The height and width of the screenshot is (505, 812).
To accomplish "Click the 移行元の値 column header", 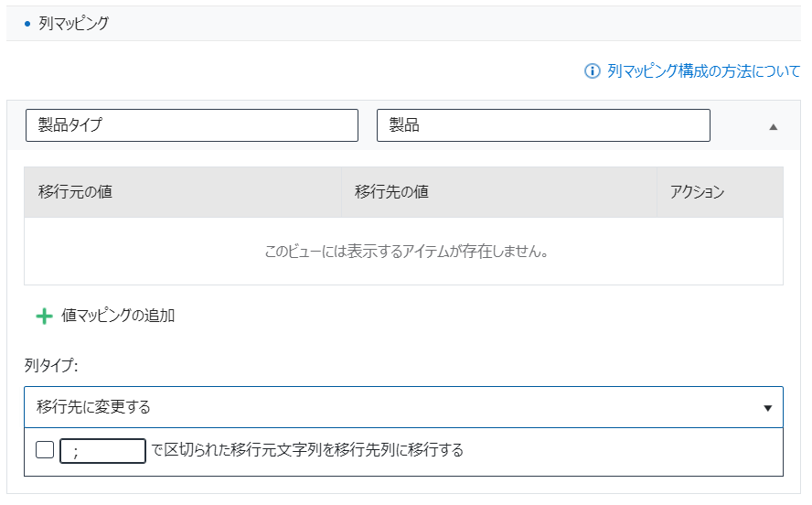I will [182, 192].
